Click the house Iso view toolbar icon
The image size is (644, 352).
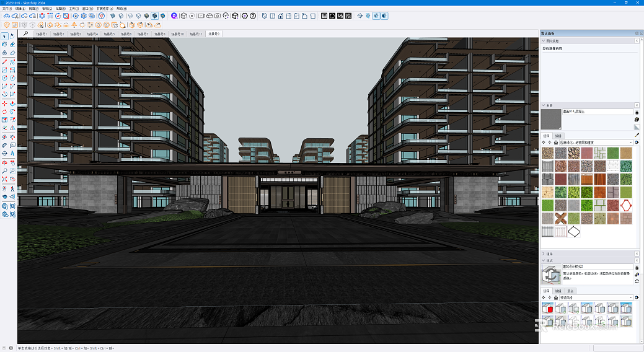click(x=281, y=16)
